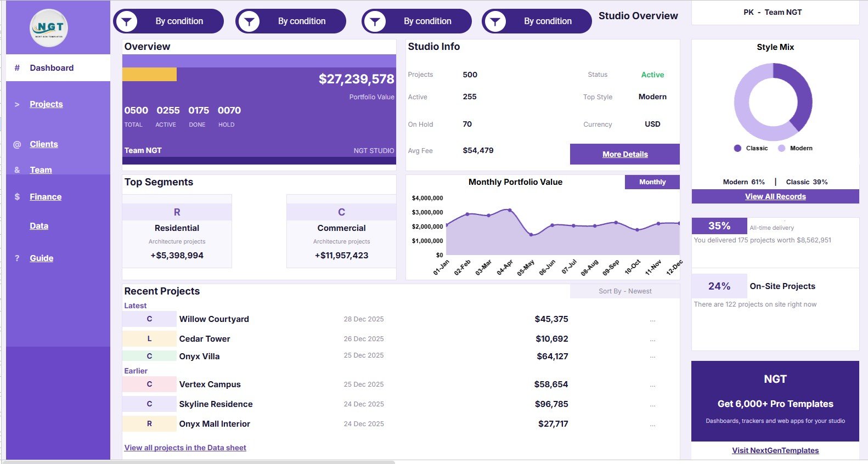The width and height of the screenshot is (868, 464).
Task: Click the C tag for Willow Courtyard
Action: point(149,319)
